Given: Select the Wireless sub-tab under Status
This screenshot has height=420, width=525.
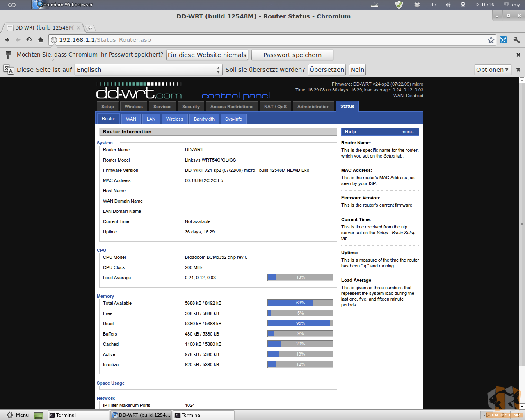Looking at the screenshot, I should pyautogui.click(x=175, y=119).
